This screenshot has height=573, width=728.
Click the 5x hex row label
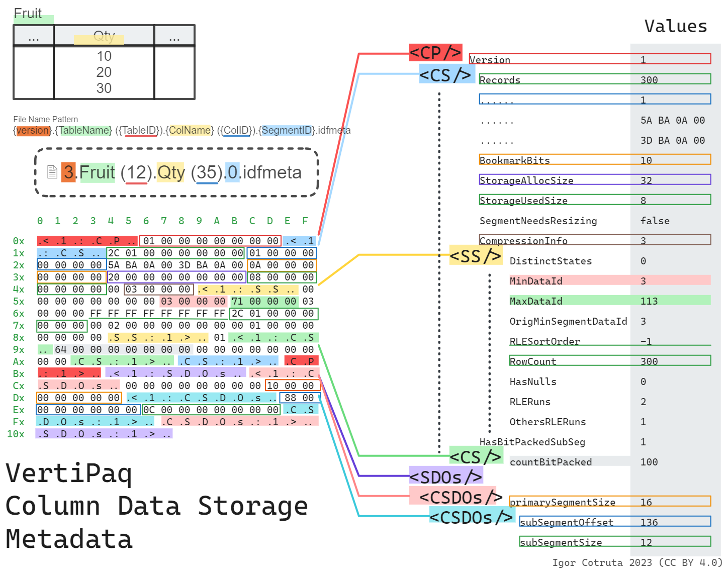click(x=19, y=301)
